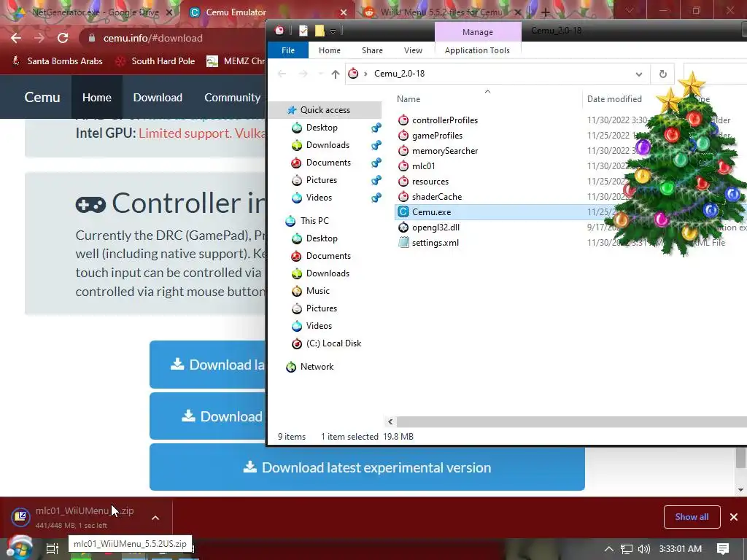Select the mlc01 folder

point(423,166)
